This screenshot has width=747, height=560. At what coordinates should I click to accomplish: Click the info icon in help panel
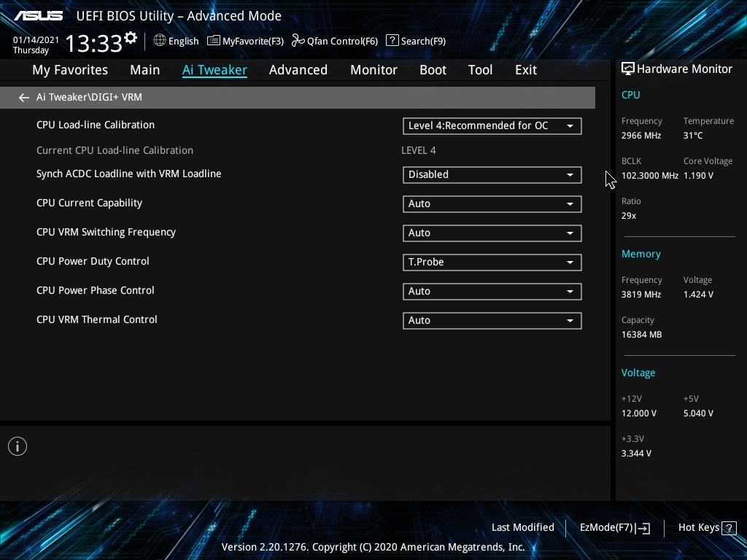pos(18,446)
